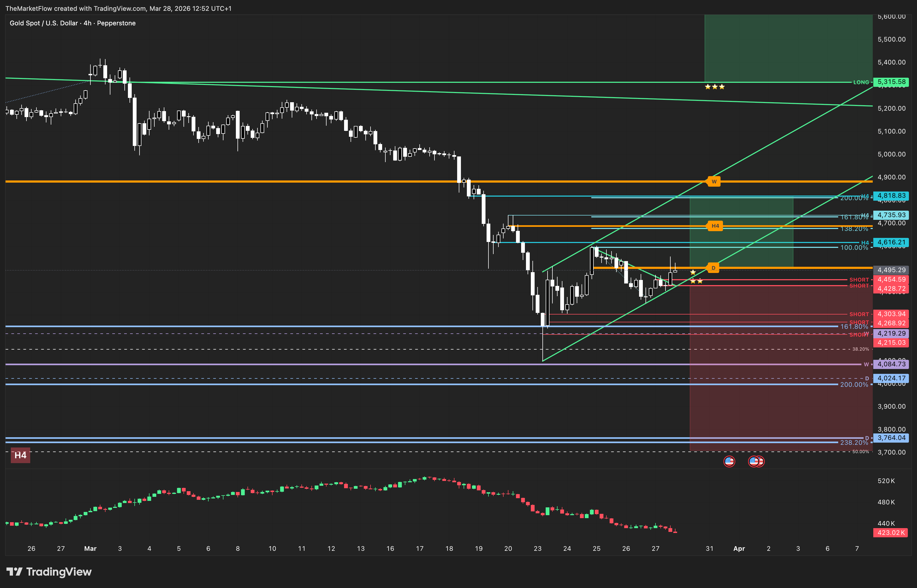Click the single star above SHORT lines

coord(693,272)
